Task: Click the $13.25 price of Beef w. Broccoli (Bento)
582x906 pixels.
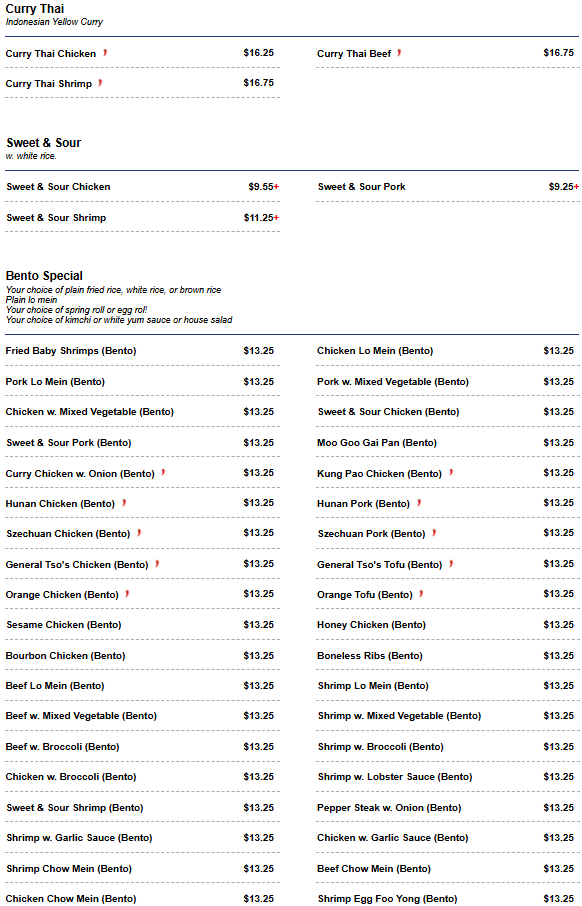Action: pyautogui.click(x=258, y=747)
